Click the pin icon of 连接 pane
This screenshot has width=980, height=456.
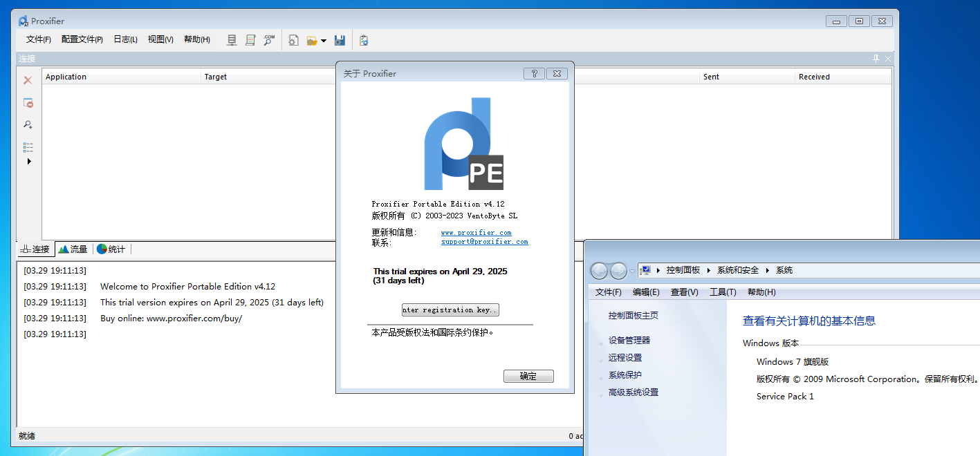pos(876,59)
